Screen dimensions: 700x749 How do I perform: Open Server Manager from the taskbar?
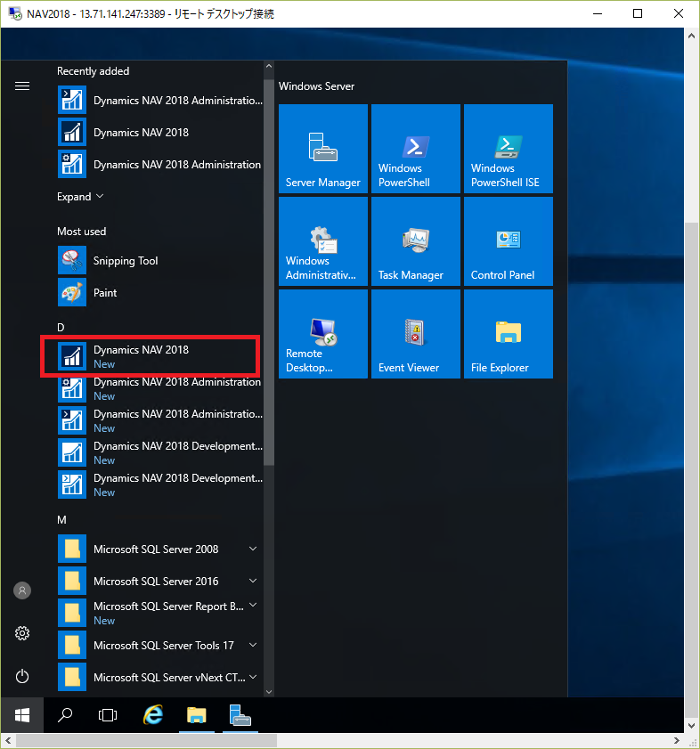tap(240, 715)
